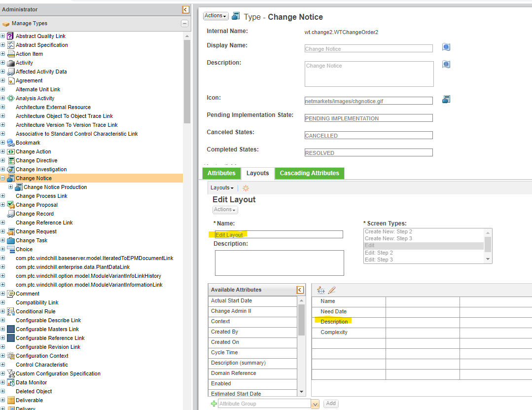Pick a new icon for the Icon field
Screen dimensions: 532x410
[446, 99]
